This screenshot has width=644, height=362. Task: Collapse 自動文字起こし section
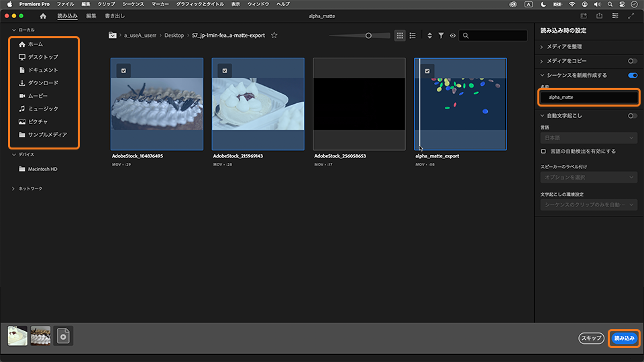click(x=542, y=116)
